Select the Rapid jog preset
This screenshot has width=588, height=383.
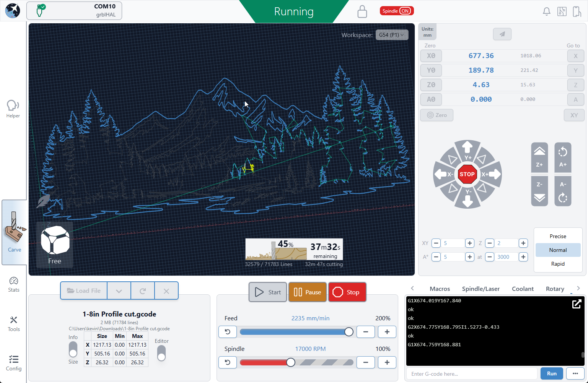click(x=558, y=264)
